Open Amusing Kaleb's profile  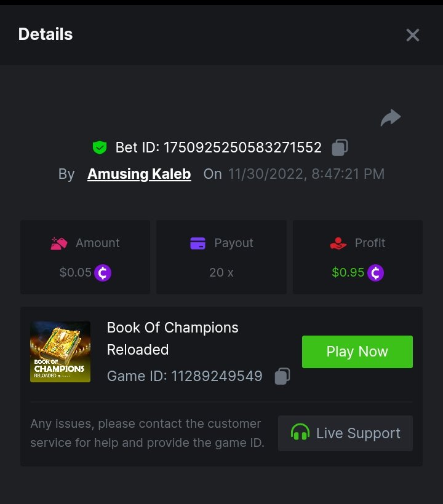pyautogui.click(x=139, y=174)
